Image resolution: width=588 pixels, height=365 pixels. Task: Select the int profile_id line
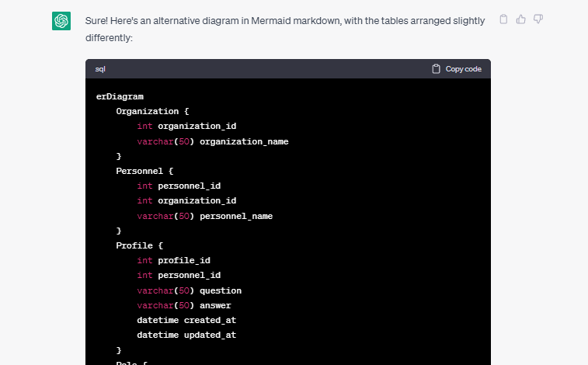click(x=173, y=260)
